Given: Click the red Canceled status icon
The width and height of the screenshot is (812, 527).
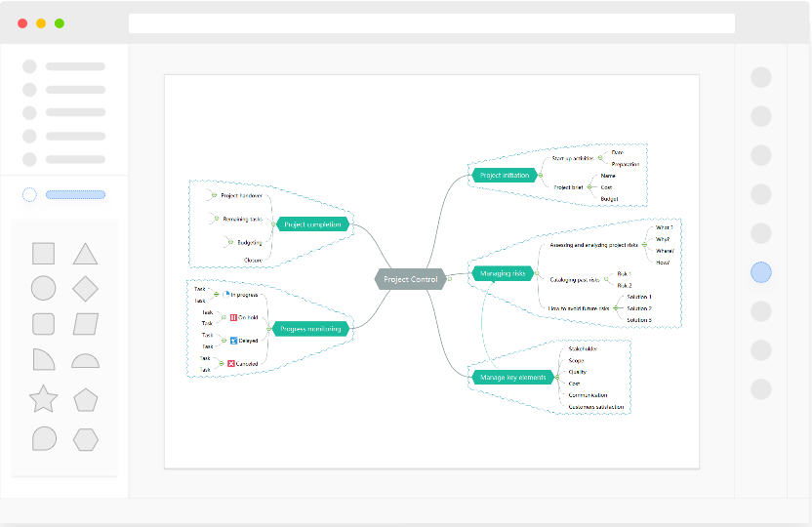Looking at the screenshot, I should click(x=231, y=363).
